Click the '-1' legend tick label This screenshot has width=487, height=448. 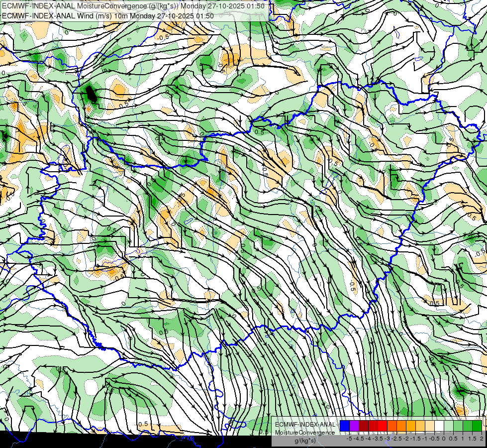click(x=425, y=439)
